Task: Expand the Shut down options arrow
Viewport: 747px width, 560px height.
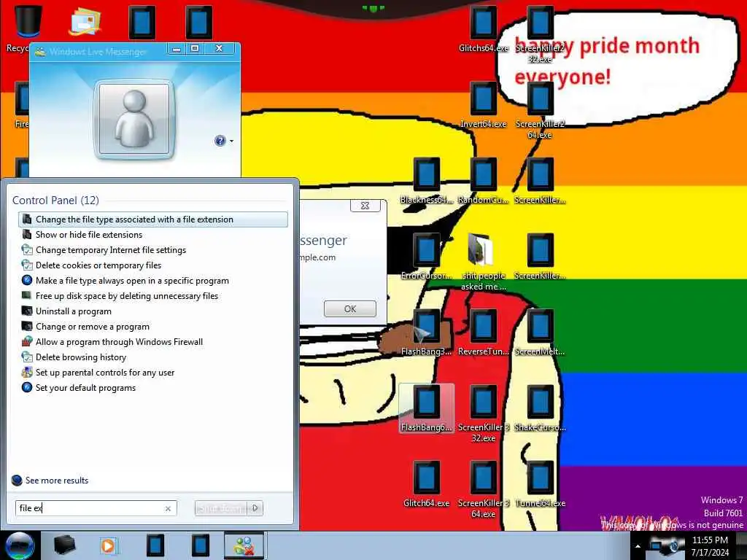Action: tap(255, 508)
